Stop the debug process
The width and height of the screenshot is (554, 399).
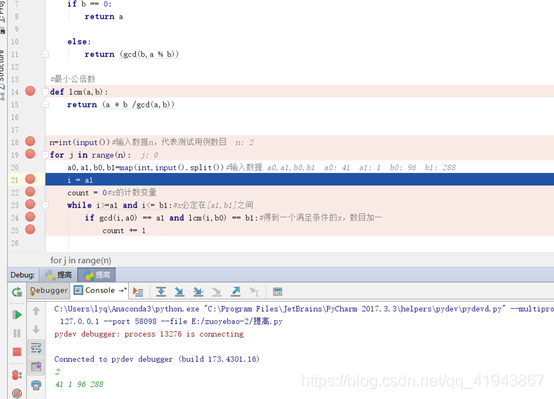coord(17,352)
